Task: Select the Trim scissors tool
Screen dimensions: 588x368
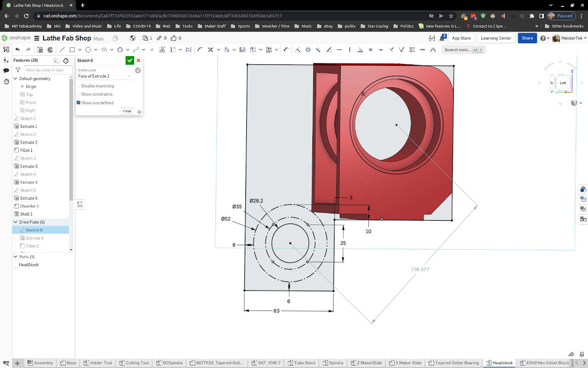Action: tap(210, 50)
